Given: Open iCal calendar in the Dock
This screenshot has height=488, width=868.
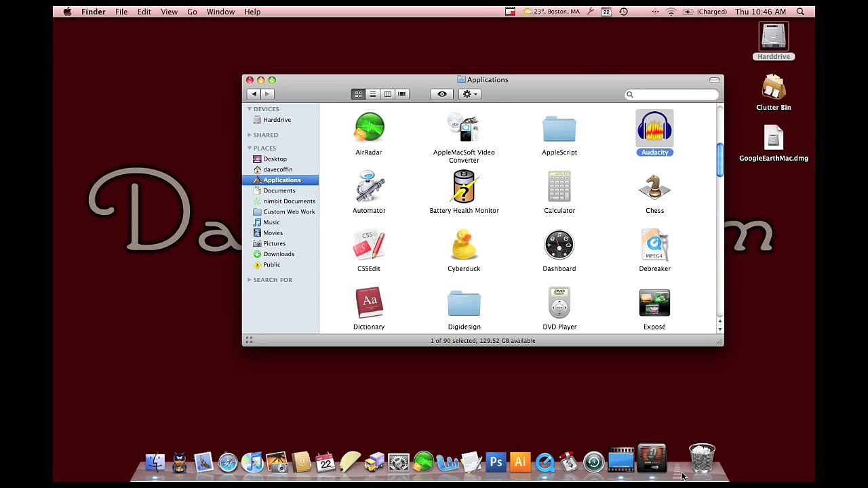Looking at the screenshot, I should click(325, 462).
